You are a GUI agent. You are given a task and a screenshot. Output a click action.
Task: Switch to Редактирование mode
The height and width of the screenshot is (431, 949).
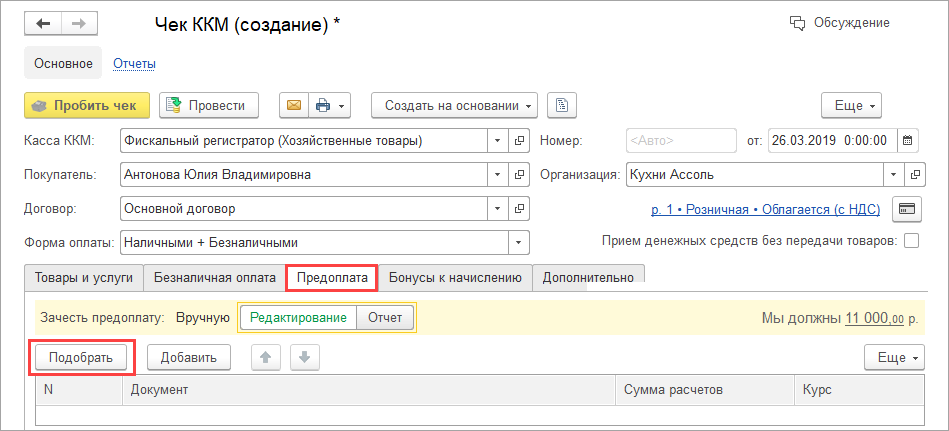pyautogui.click(x=298, y=318)
